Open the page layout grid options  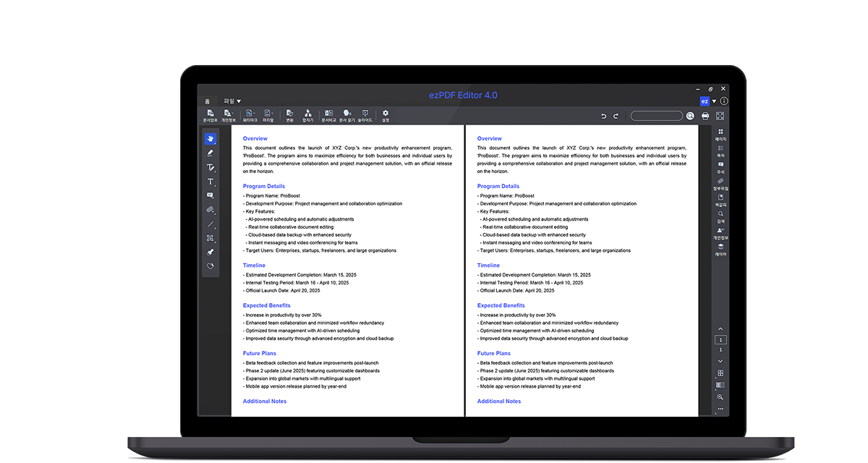click(720, 373)
